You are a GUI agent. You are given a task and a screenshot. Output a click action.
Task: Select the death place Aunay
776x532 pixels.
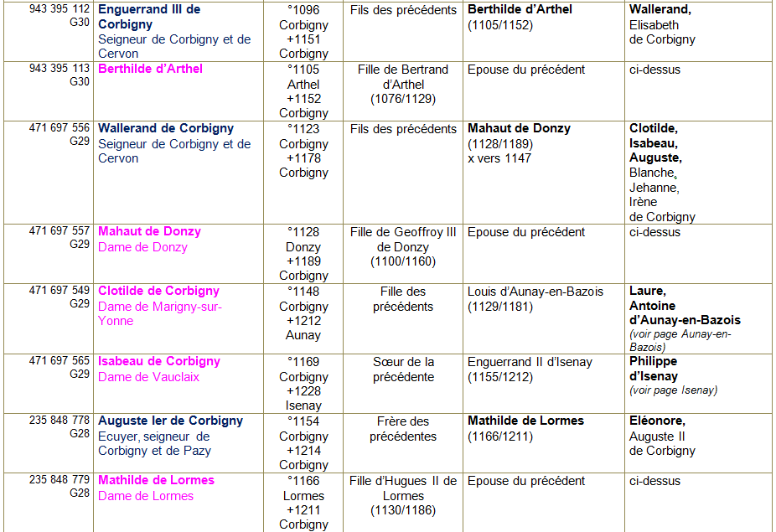(x=303, y=335)
